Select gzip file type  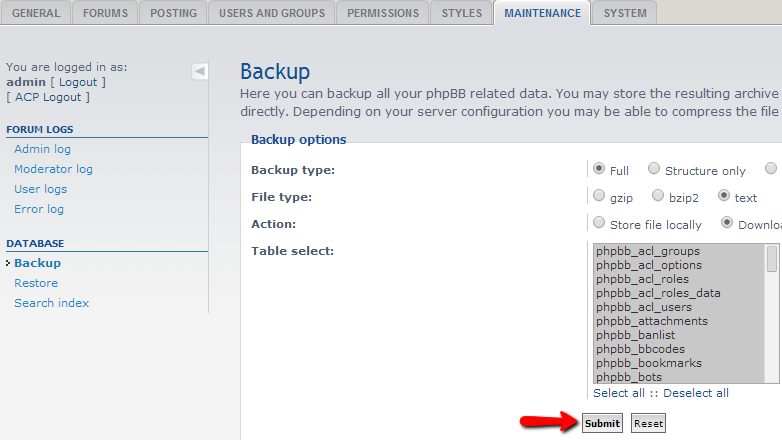598,196
